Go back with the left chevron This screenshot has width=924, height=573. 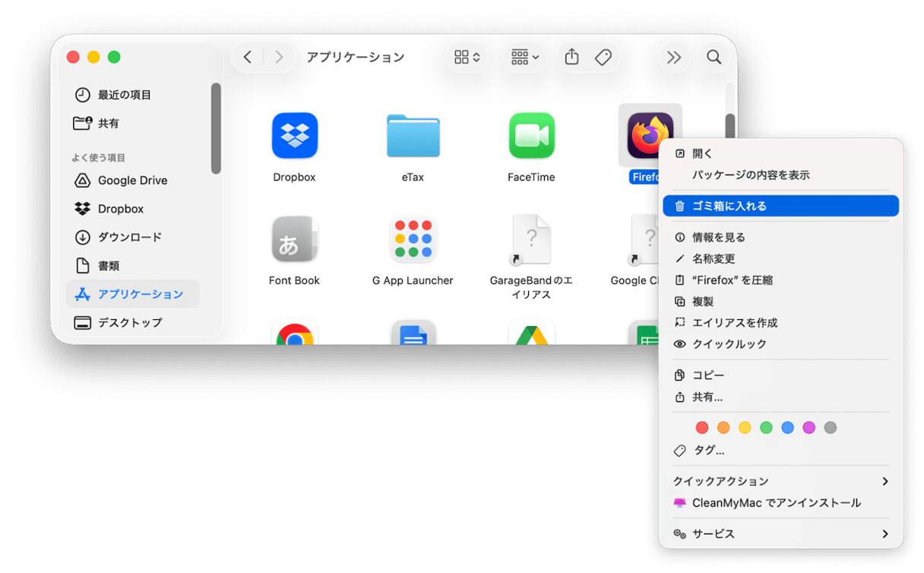coord(248,57)
